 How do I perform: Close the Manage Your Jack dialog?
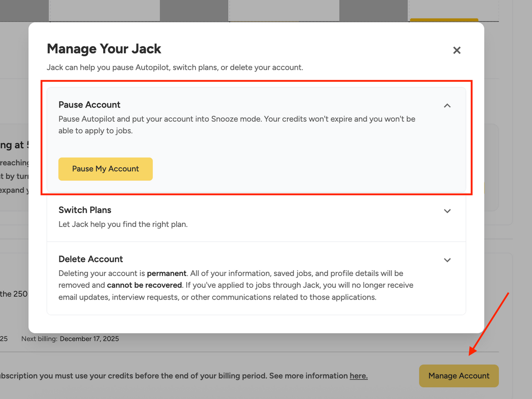(457, 50)
